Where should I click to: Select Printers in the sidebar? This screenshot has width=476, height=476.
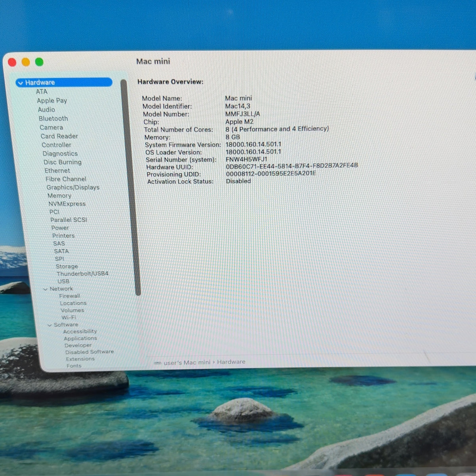(63, 236)
